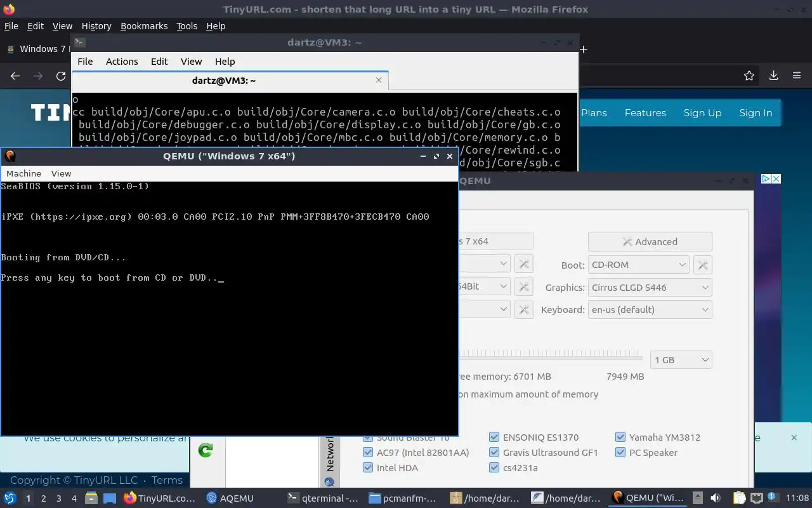812x508 pixels.
Task: Bookmark this page with the star icon
Action: pyautogui.click(x=749, y=76)
